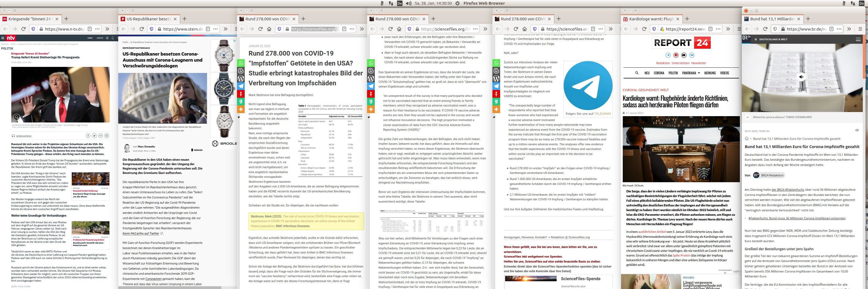Open the ntv site hamburger menu
868x289 pixels.
(x=2, y=38)
